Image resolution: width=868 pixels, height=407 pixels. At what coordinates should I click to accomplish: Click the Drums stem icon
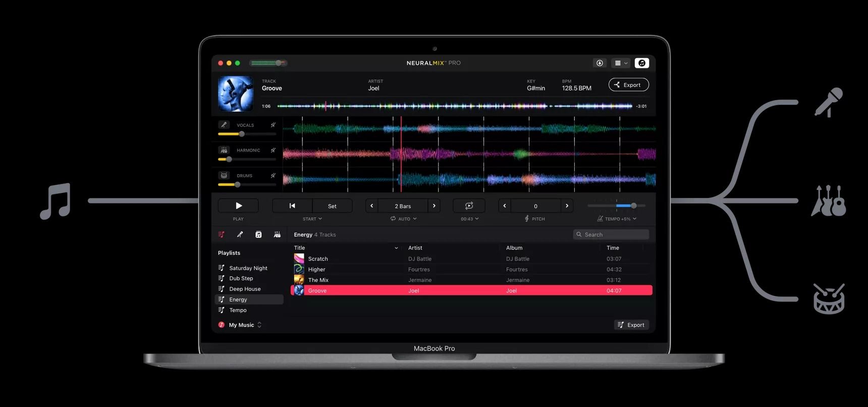[x=224, y=175]
